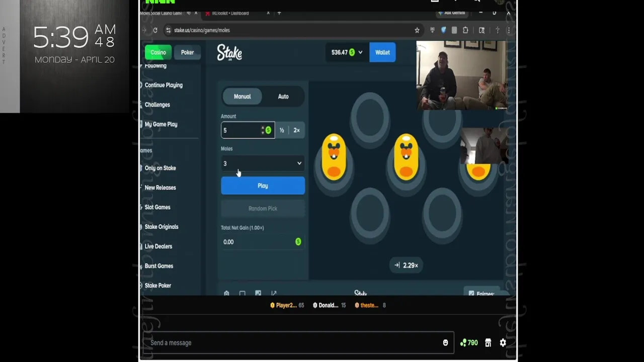Open Slot Games category
644x362 pixels.
(x=157, y=207)
